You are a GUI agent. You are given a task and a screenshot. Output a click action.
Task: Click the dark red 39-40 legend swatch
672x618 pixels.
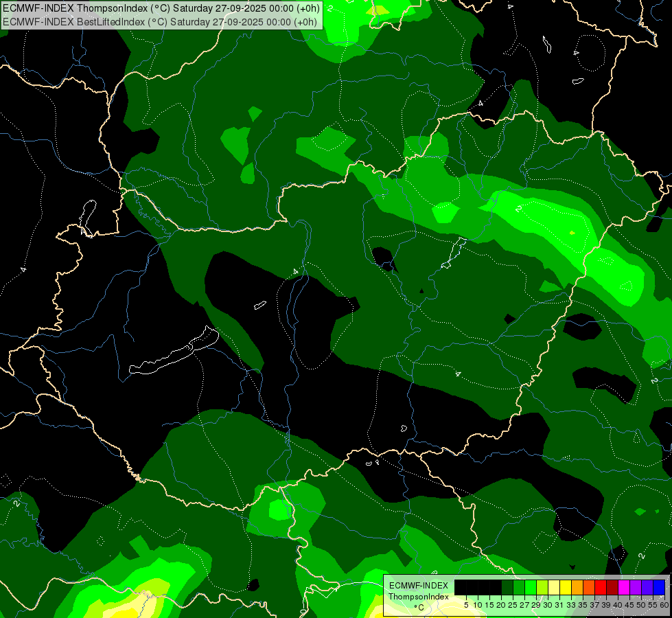[612, 588]
